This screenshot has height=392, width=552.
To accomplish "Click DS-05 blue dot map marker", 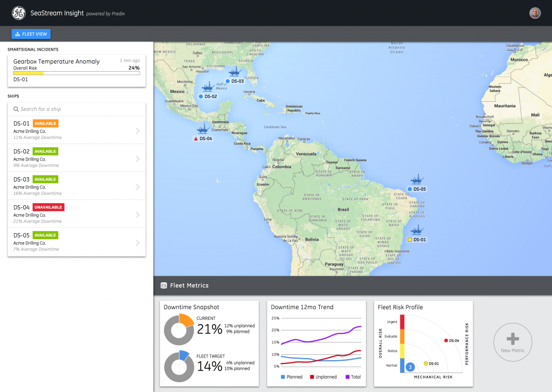I will (410, 189).
